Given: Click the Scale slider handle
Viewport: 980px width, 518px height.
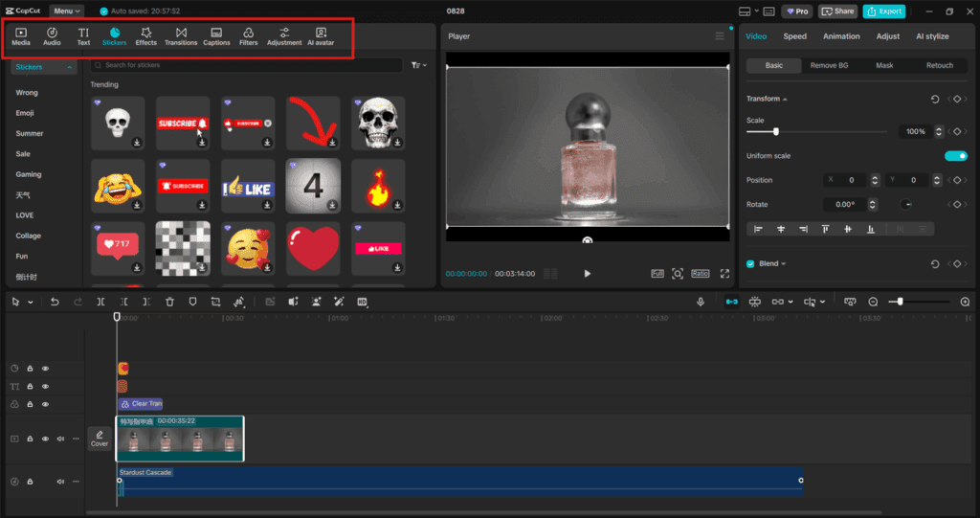Looking at the screenshot, I should coord(776,131).
